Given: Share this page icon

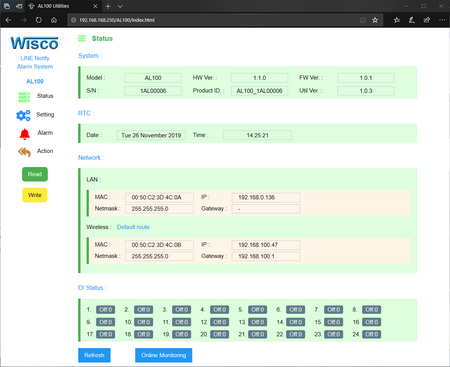Looking at the screenshot, I should [x=427, y=20].
